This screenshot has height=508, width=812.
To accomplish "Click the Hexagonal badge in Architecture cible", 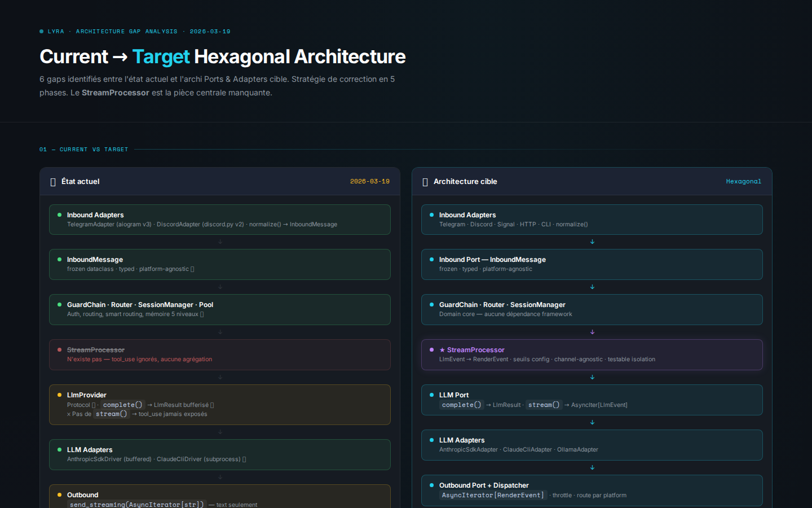I will (743, 182).
